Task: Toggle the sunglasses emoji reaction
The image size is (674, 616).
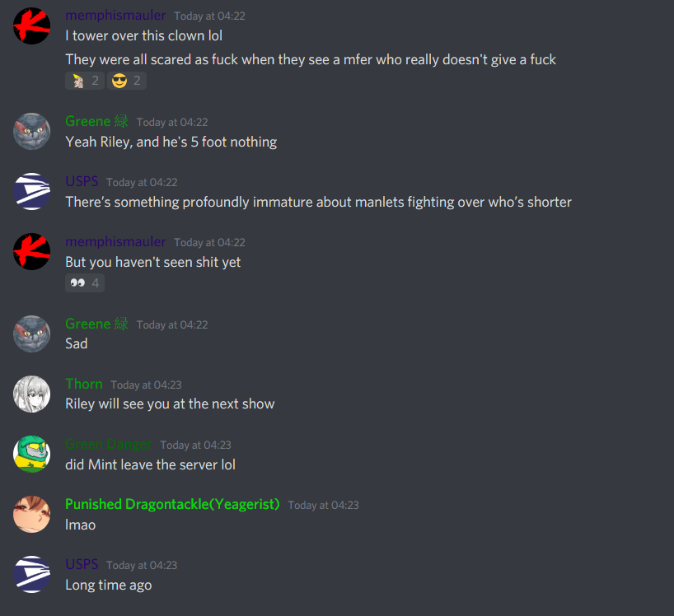Action: [127, 81]
